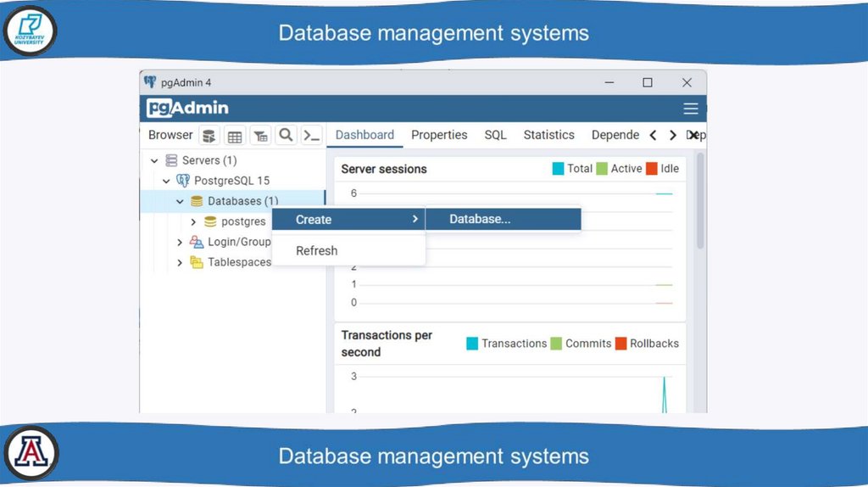868x487 pixels.
Task: Click the Transactions legend color swatch
Action: 472,344
